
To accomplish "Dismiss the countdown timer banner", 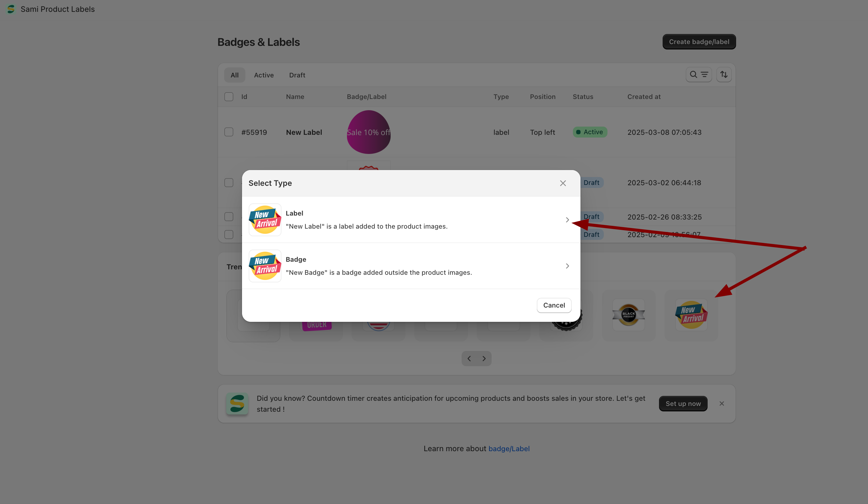I will tap(722, 403).
